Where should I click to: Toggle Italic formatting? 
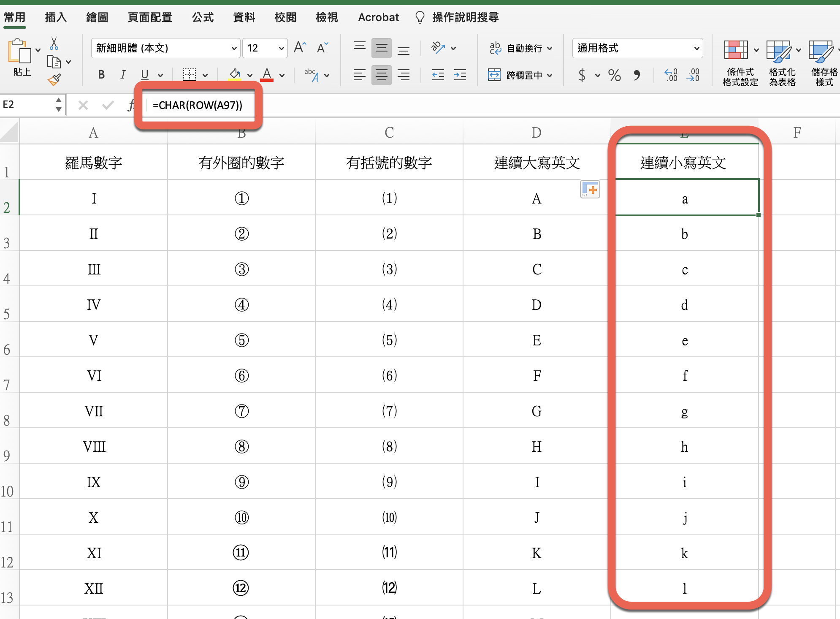[123, 75]
